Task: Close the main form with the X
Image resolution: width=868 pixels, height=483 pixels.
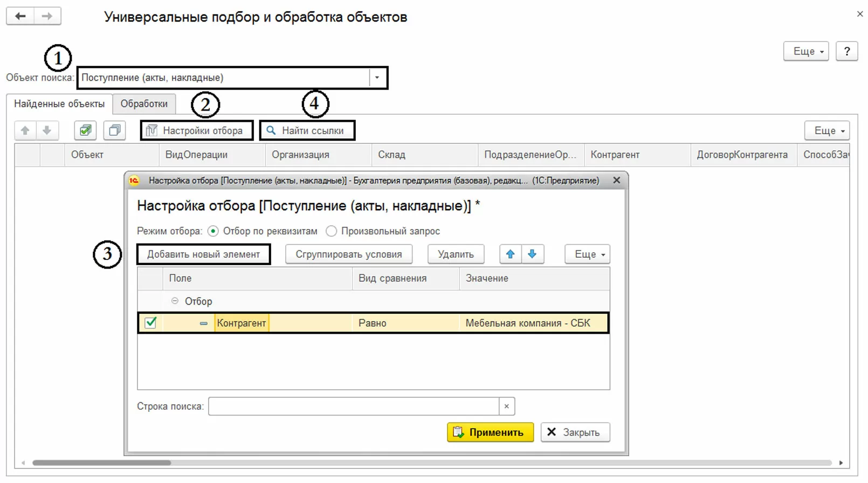Action: coord(860,14)
